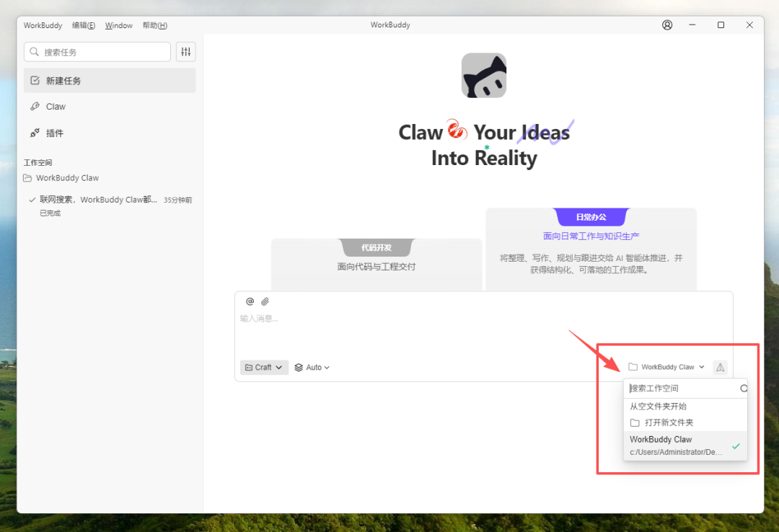
Task: Click the @ mention icon in the message box
Action: (x=250, y=301)
